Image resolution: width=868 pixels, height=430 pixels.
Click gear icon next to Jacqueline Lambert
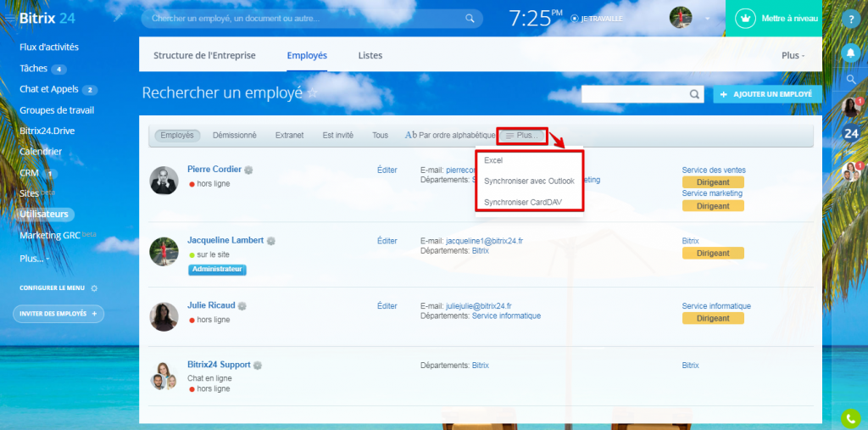270,241
